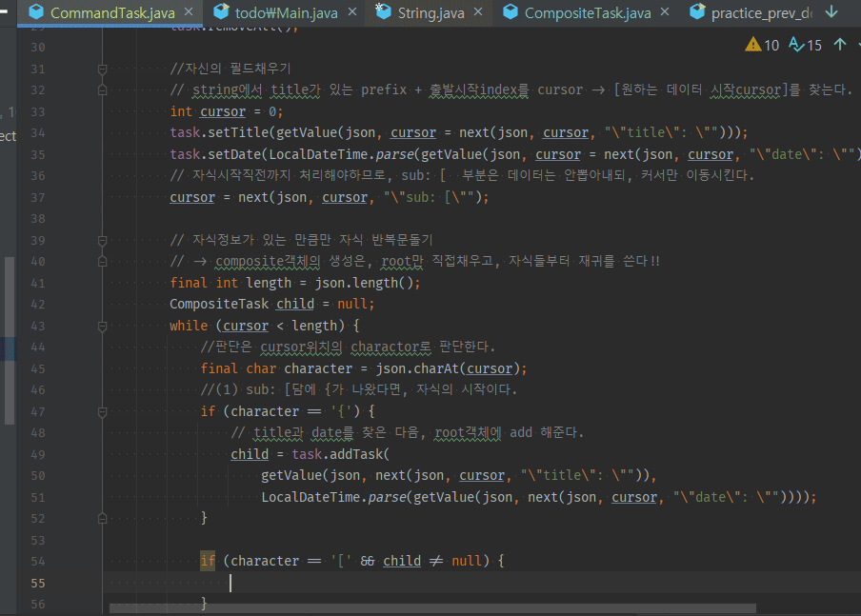Screen dimensions: 861x616
Task: Close the CommandTask.java tab
Action: tap(189, 11)
